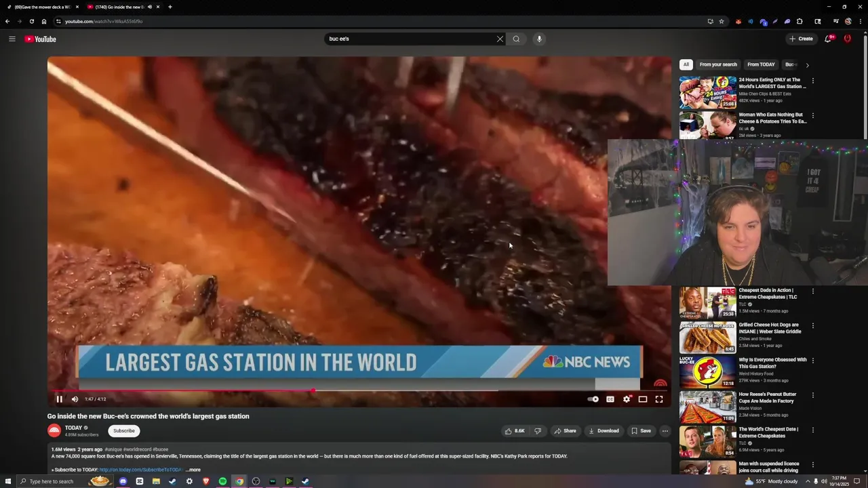Open options for 'Woman Who Eats Nothing' video
The width and height of the screenshot is (868, 488).
tap(813, 116)
